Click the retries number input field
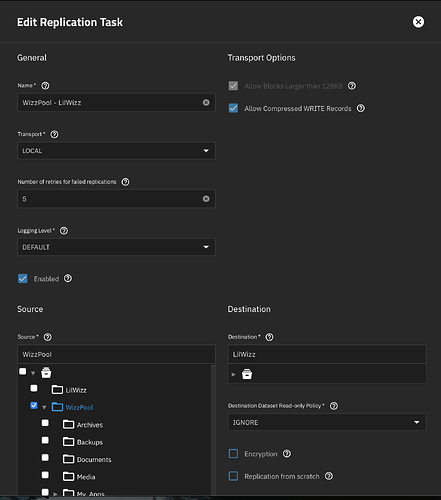This screenshot has height=500, width=441. click(116, 199)
